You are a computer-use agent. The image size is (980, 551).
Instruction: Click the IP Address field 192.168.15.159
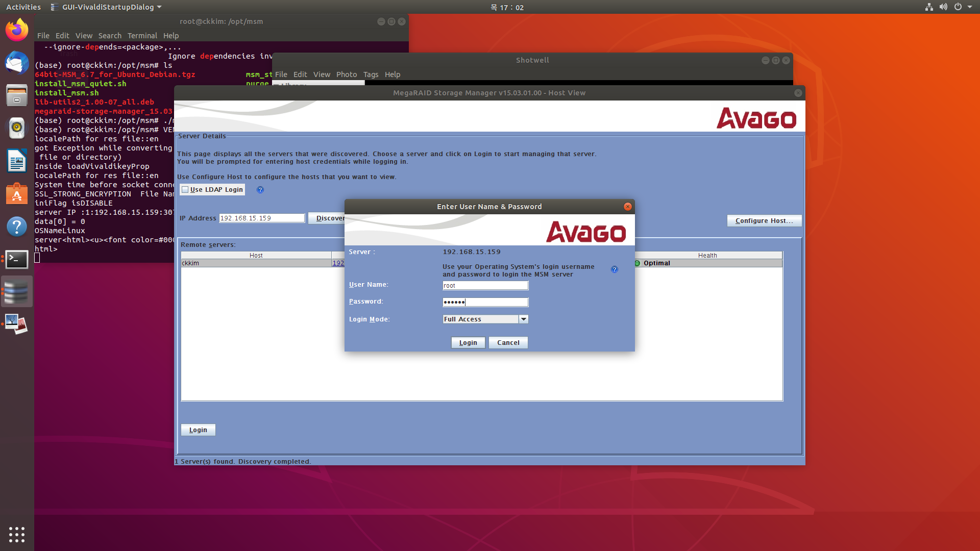pyautogui.click(x=262, y=218)
